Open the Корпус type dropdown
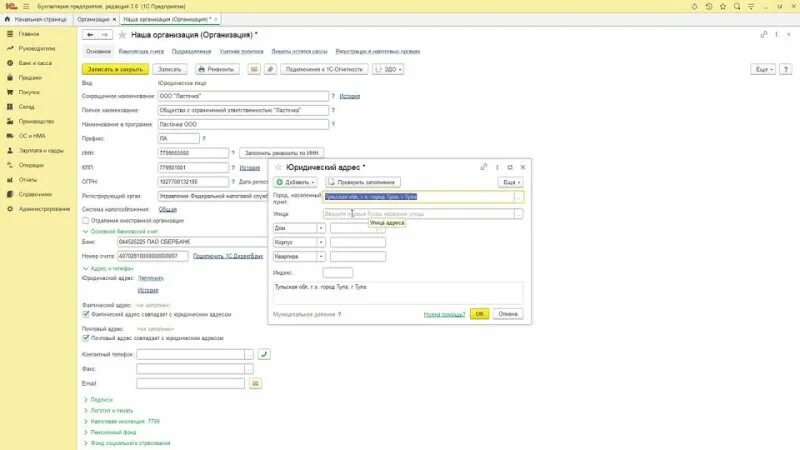This screenshot has height=450, width=800. point(321,242)
